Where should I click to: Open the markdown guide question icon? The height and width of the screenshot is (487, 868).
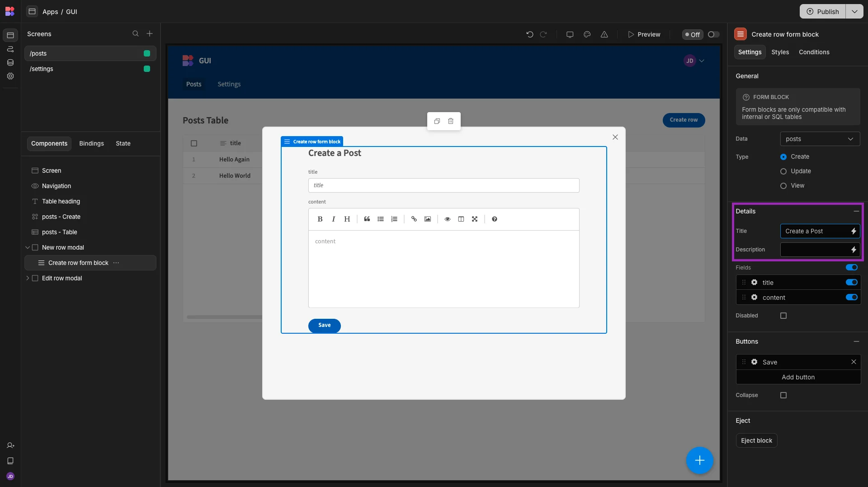click(x=495, y=219)
